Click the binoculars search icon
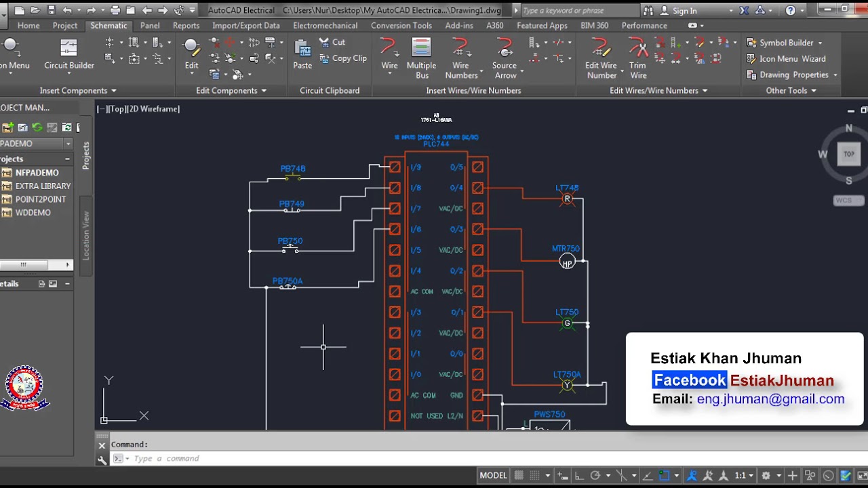Image resolution: width=868 pixels, height=488 pixels. coord(648,11)
